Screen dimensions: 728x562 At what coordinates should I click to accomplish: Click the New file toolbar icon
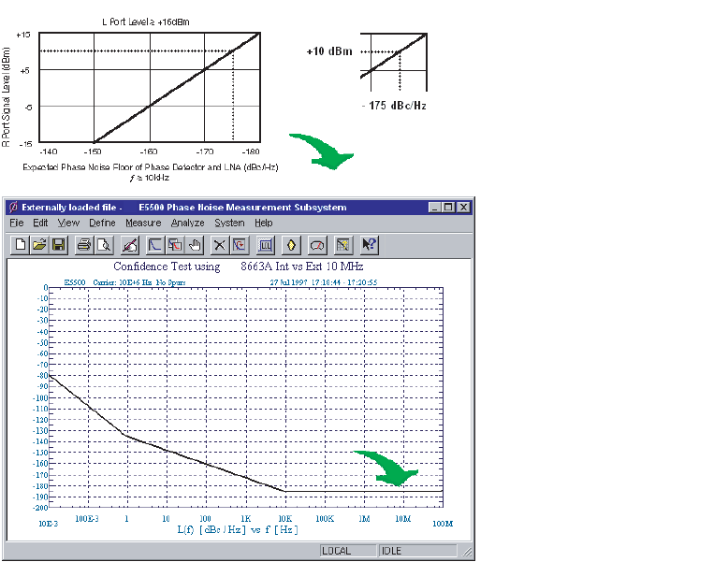click(21, 245)
